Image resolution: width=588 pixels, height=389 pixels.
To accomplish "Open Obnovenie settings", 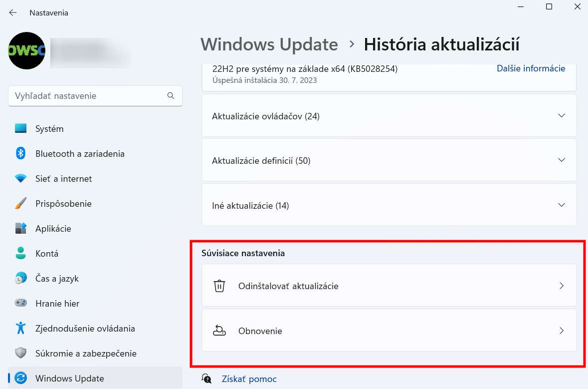I will click(x=389, y=331).
